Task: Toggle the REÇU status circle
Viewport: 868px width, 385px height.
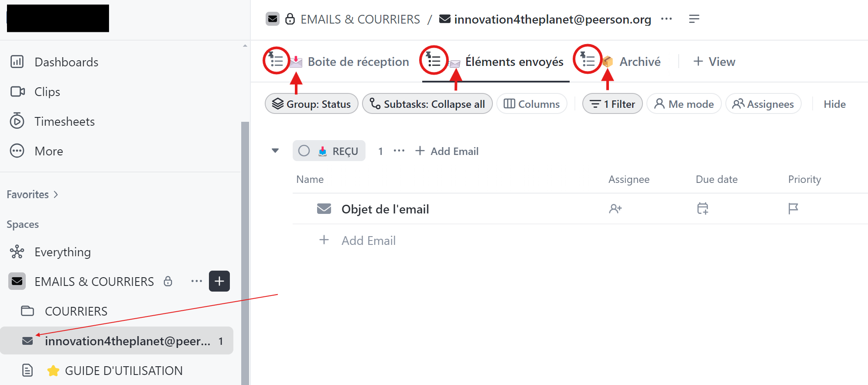Action: click(x=304, y=151)
